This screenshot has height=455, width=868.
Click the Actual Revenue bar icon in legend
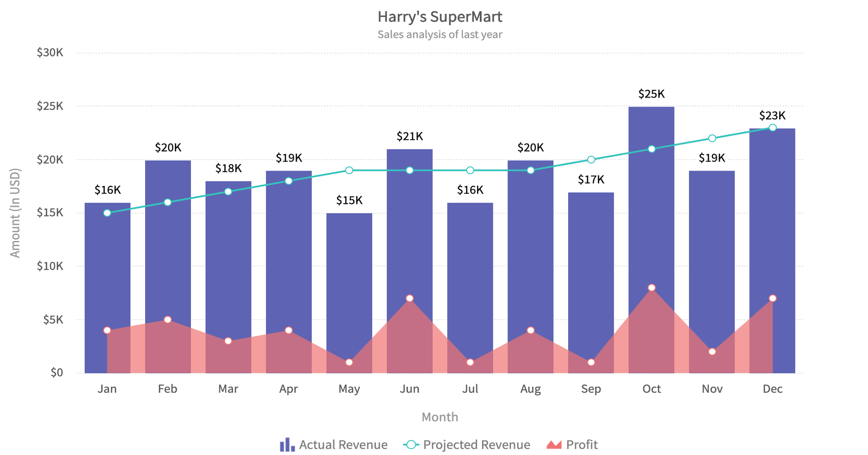(x=287, y=444)
